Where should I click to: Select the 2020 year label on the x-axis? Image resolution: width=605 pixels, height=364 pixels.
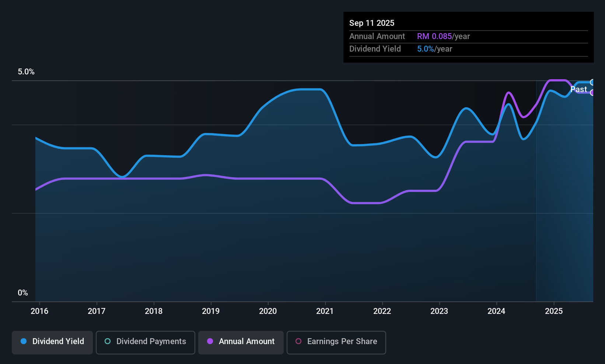[268, 311]
